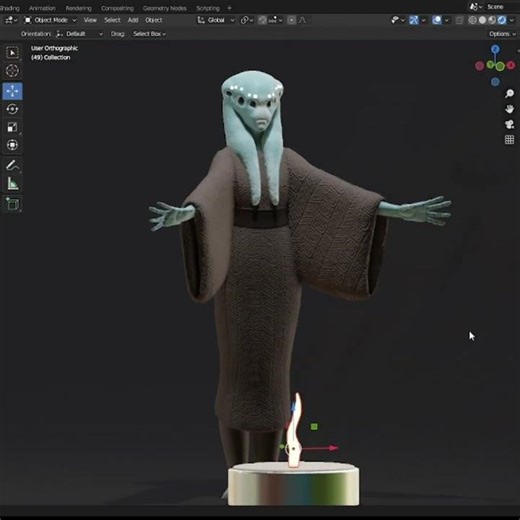This screenshot has width=520, height=520.
Task: Select the Move tool
Action: 12,91
